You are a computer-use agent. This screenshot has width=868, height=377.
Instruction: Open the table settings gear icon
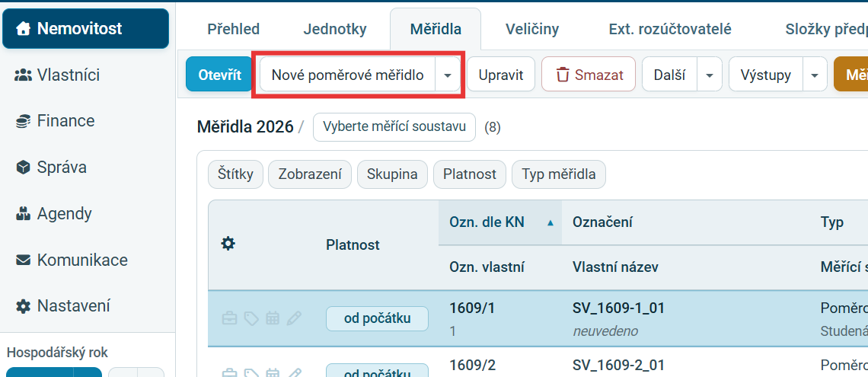pyautogui.click(x=228, y=244)
